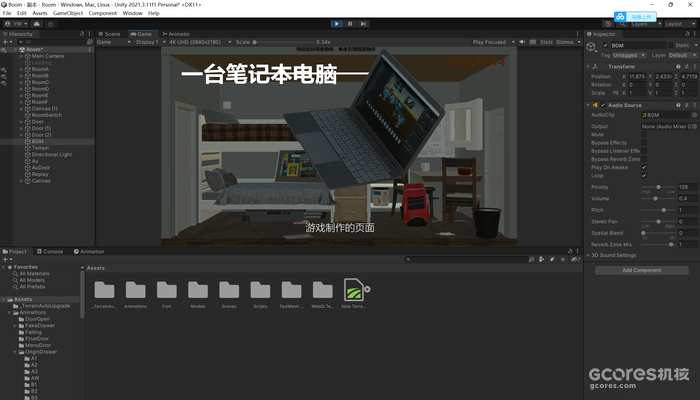The width and height of the screenshot is (700, 400).
Task: Enable the Bypass Effects checkbox
Action: point(644,143)
